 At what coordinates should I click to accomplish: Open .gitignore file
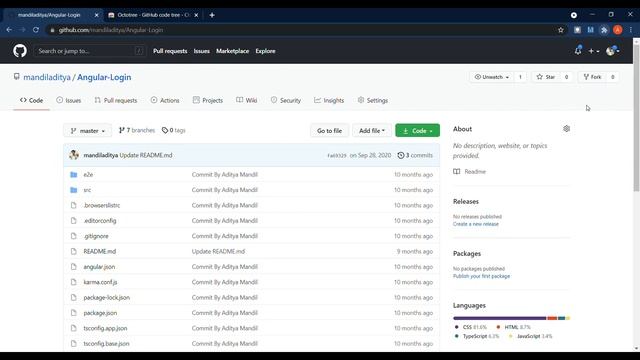click(x=96, y=236)
